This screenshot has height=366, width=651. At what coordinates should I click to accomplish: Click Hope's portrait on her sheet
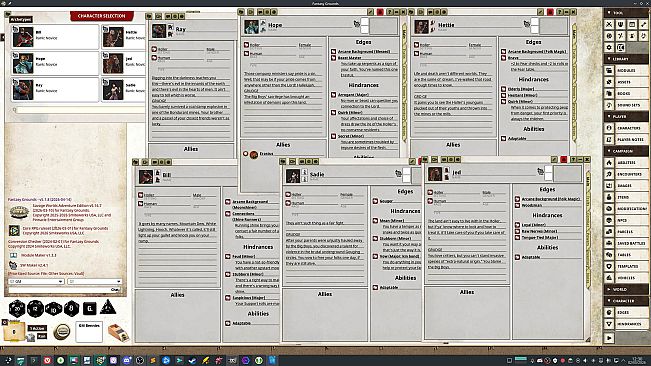pyautogui.click(x=251, y=27)
